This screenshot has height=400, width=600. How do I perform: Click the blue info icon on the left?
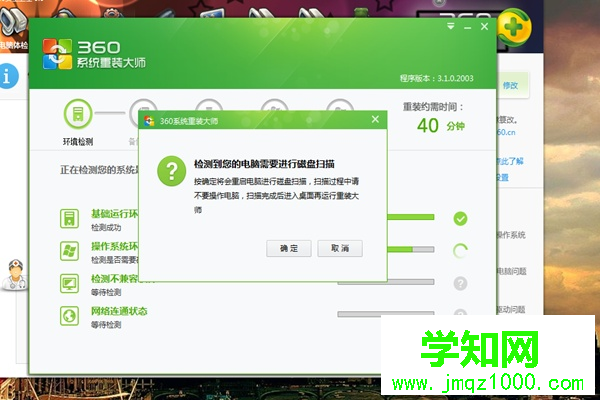pos(8,76)
